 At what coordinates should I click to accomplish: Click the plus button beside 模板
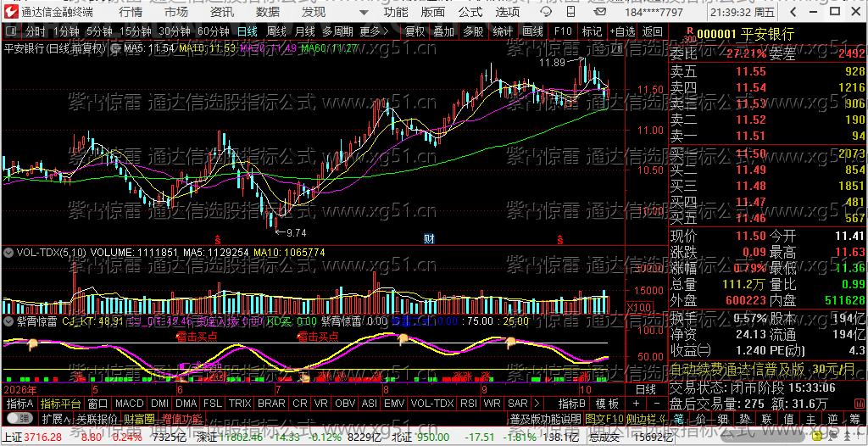pyautogui.click(x=636, y=403)
